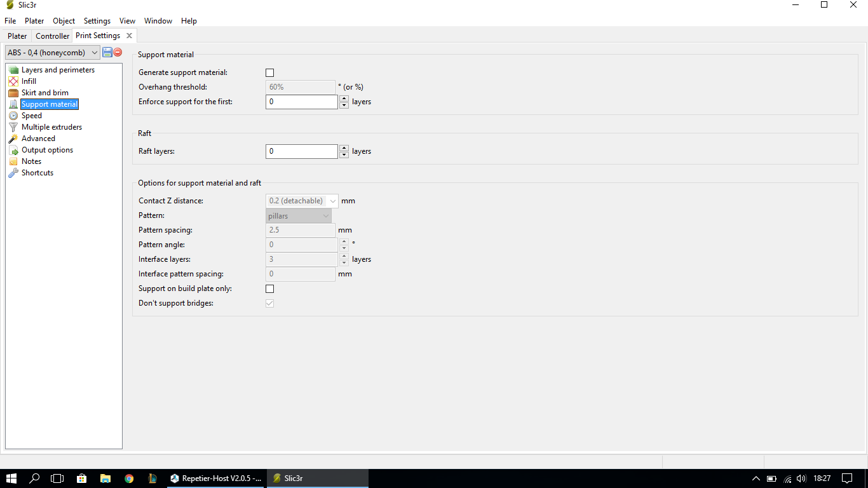Screen dimensions: 868x488
Task: Toggle Support on build plate only
Action: point(269,289)
